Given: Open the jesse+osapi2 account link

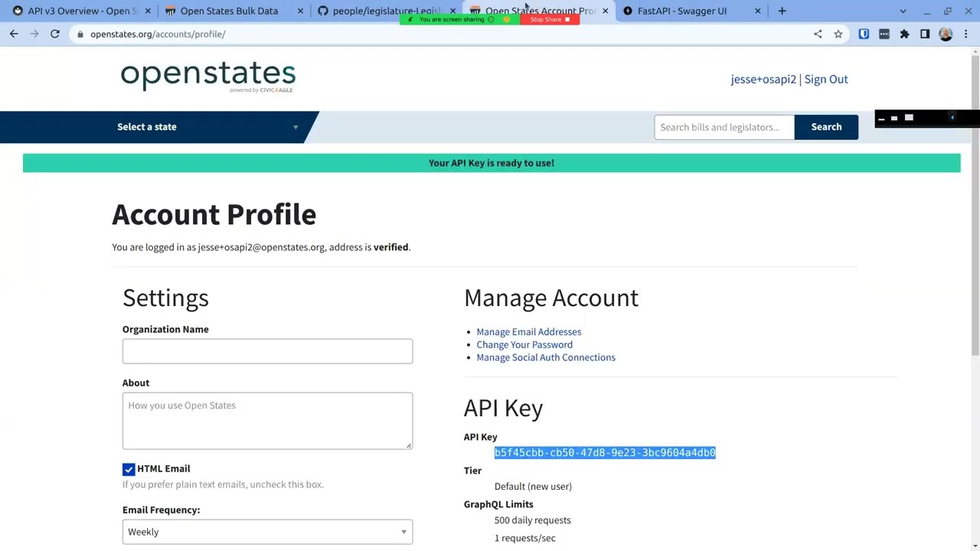Looking at the screenshot, I should click(x=763, y=79).
